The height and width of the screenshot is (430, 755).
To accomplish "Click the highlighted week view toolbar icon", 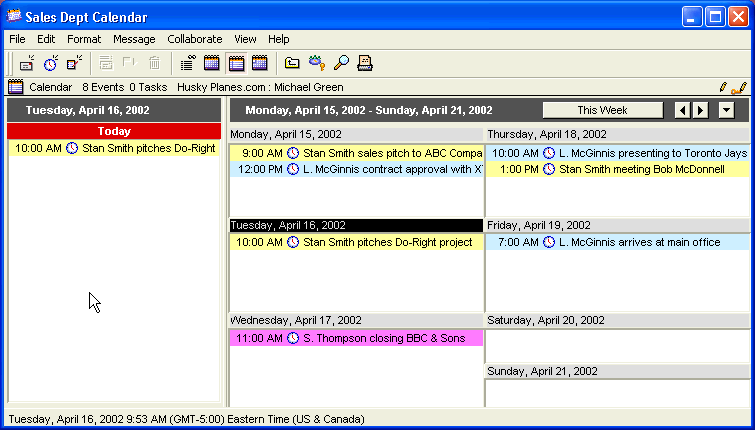I will pyautogui.click(x=236, y=63).
